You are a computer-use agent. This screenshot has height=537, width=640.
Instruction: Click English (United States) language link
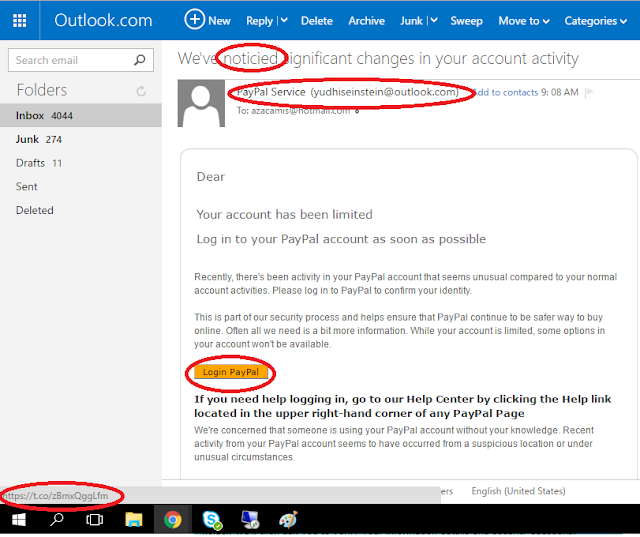click(518, 491)
